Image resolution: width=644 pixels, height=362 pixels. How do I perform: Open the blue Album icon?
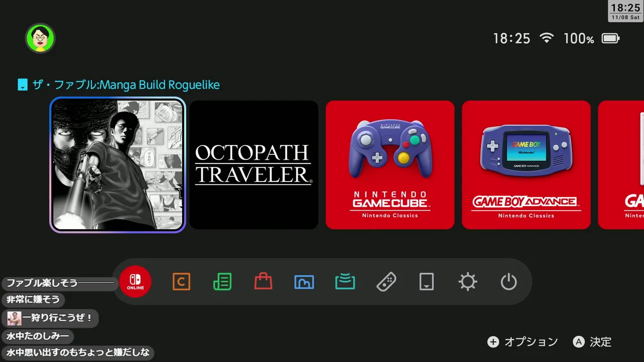[304, 282]
